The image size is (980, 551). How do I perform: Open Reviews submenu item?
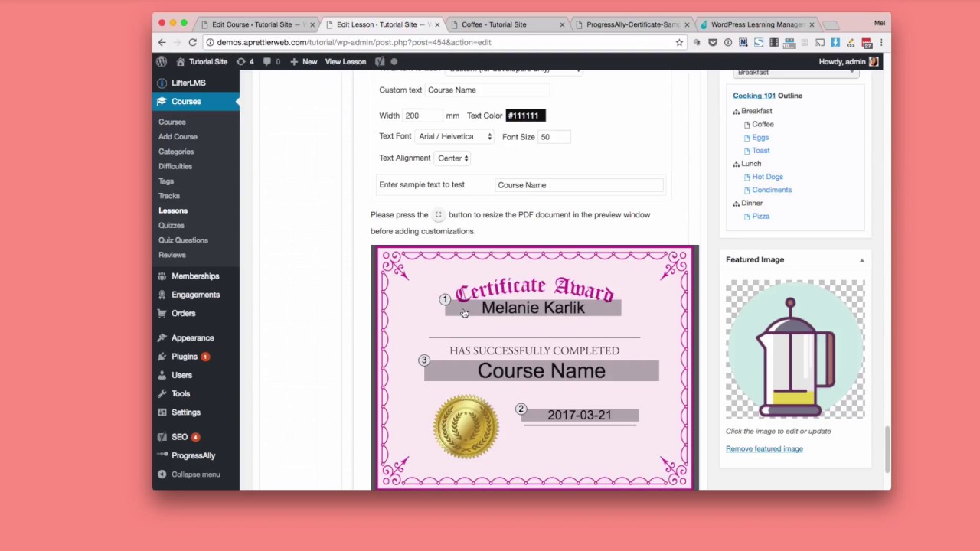(172, 255)
